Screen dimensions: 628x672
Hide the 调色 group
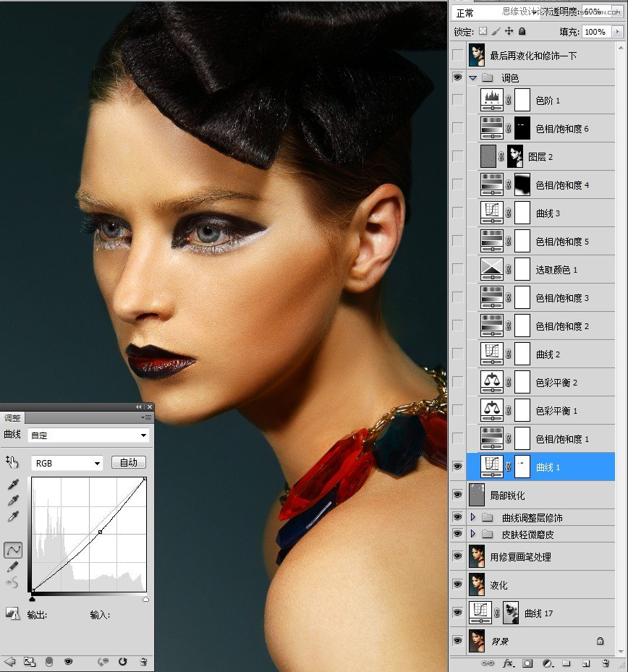[x=457, y=77]
